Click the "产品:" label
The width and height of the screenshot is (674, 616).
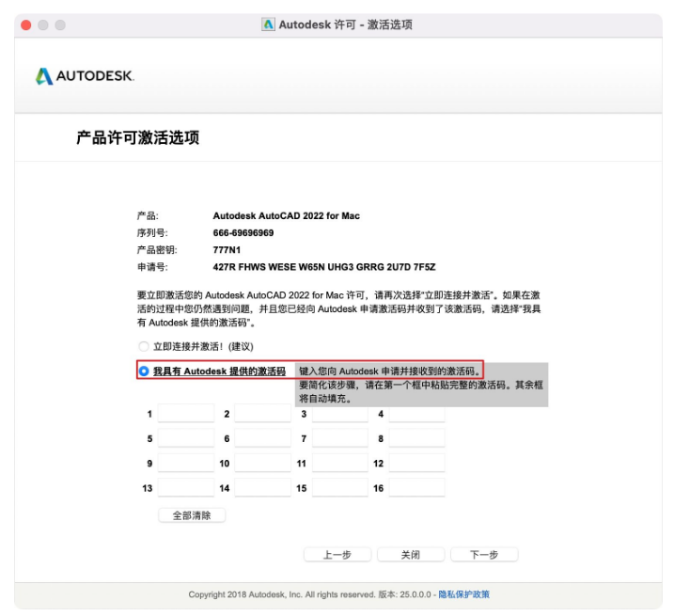(x=148, y=215)
